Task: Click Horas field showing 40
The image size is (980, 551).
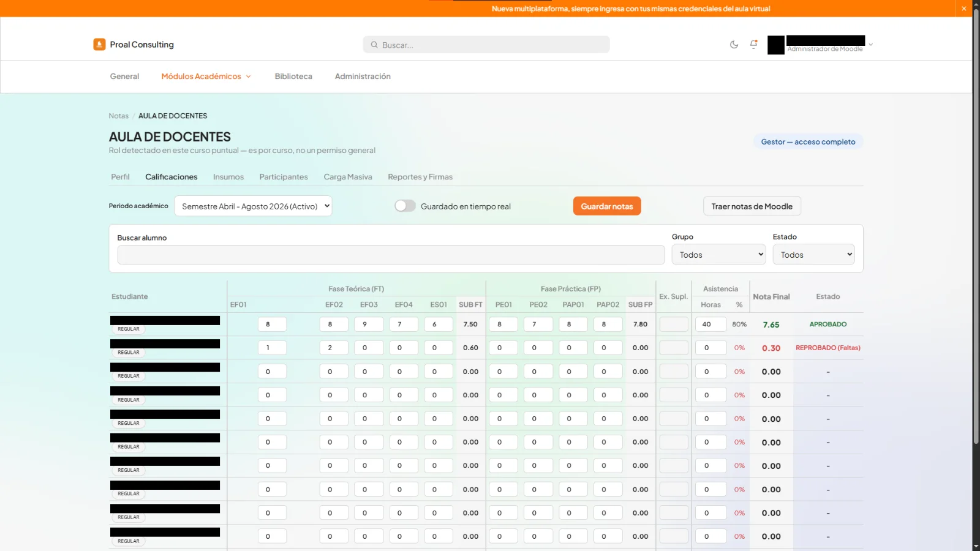Action: pyautogui.click(x=710, y=324)
